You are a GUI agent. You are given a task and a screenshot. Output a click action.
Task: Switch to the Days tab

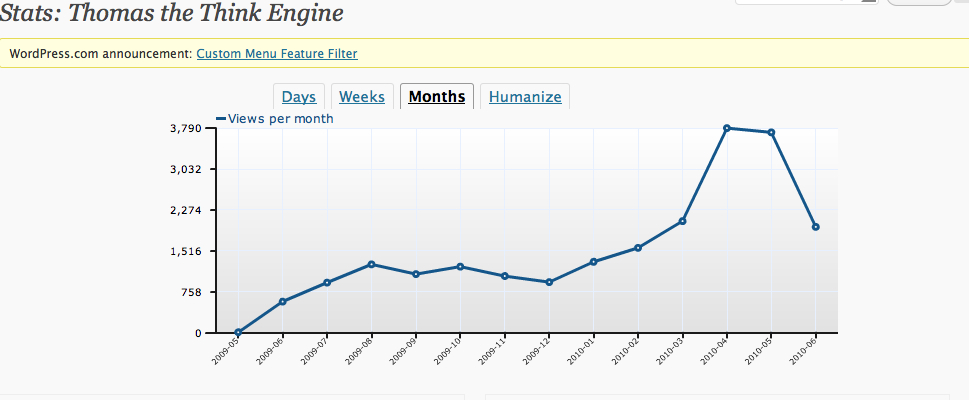point(298,97)
